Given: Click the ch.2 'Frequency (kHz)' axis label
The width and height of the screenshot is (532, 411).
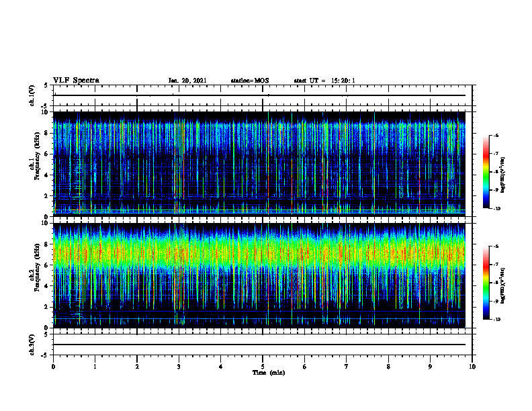Looking at the screenshot, I should [37, 267].
